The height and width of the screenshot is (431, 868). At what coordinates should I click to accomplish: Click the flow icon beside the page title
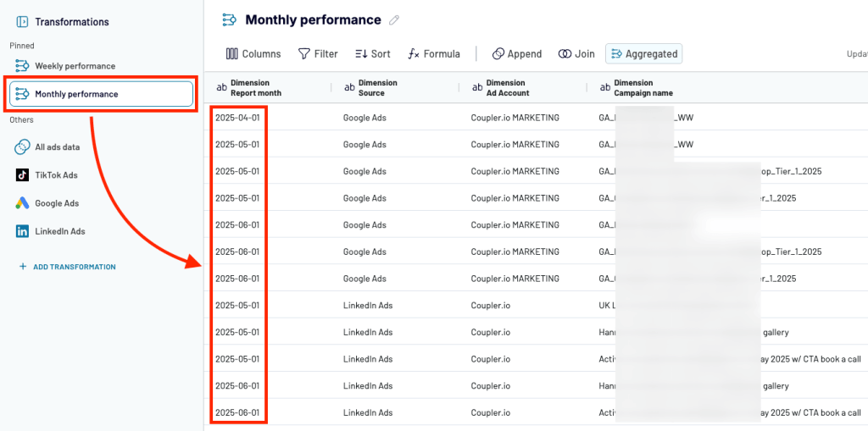tap(229, 20)
